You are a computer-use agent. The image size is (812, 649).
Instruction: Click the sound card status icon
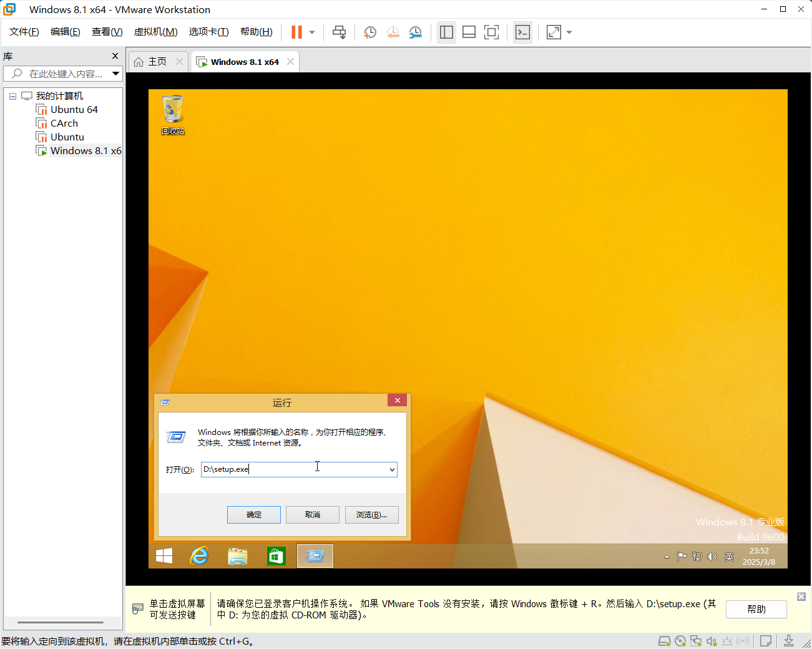point(712,641)
